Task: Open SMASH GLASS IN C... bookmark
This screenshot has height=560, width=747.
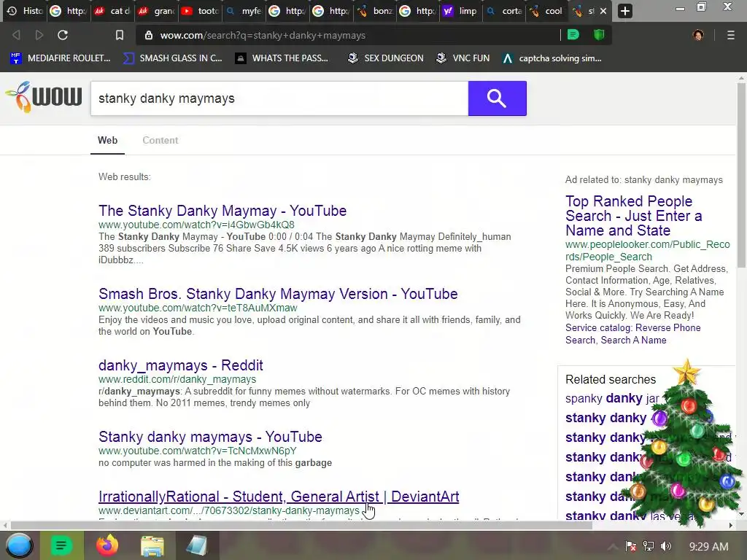Action: click(x=172, y=58)
